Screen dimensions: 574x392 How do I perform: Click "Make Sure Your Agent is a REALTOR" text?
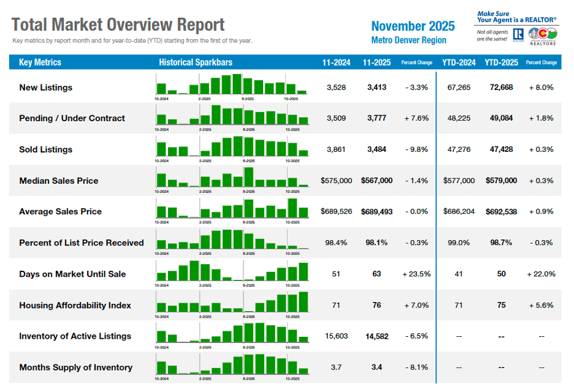pyautogui.click(x=516, y=17)
